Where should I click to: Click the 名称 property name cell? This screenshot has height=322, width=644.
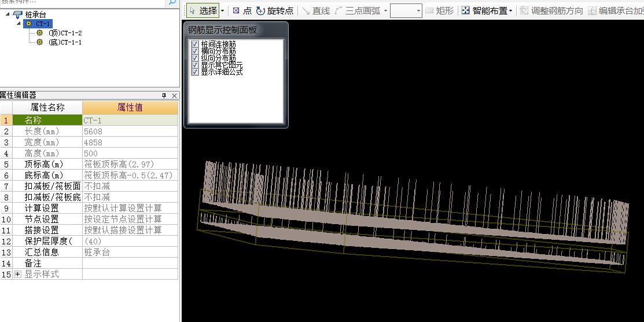click(47, 120)
